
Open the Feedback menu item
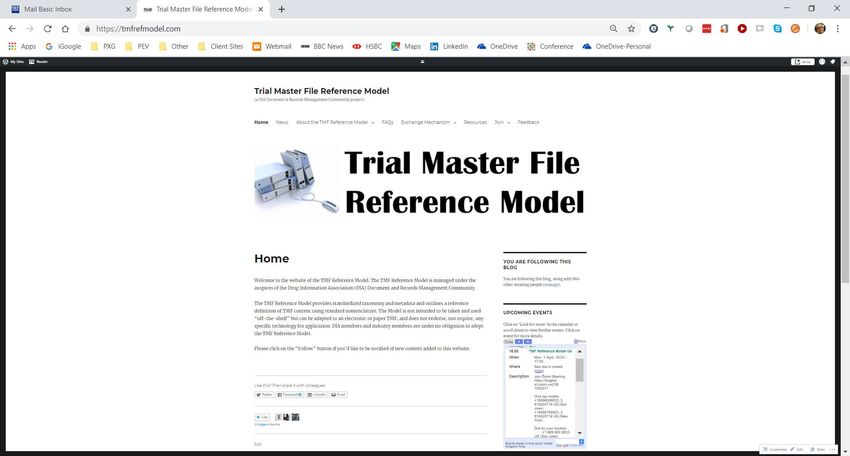tap(529, 123)
